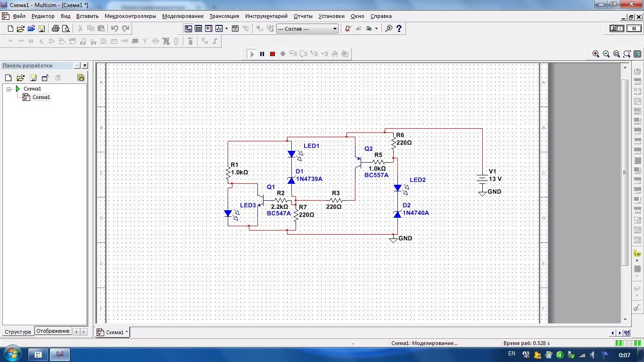The image size is (644, 362).
Task: Open the spreadsheet view grid icon
Action: pyautogui.click(x=198, y=28)
